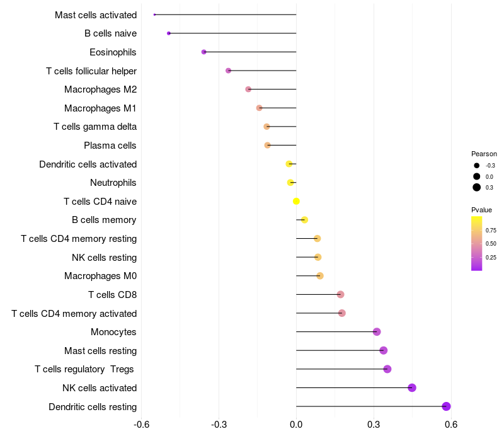Viewport: 504px width, 441px height.
Task: Click the yellow T cells CD4 naive dot
Action: [296, 202]
